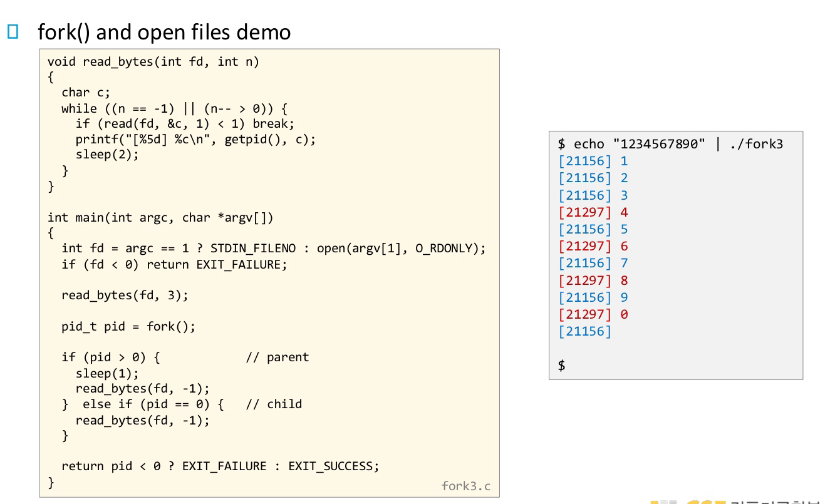830x504 pixels.
Task: Click terminal output line "[21156] 2"
Action: coord(593,178)
